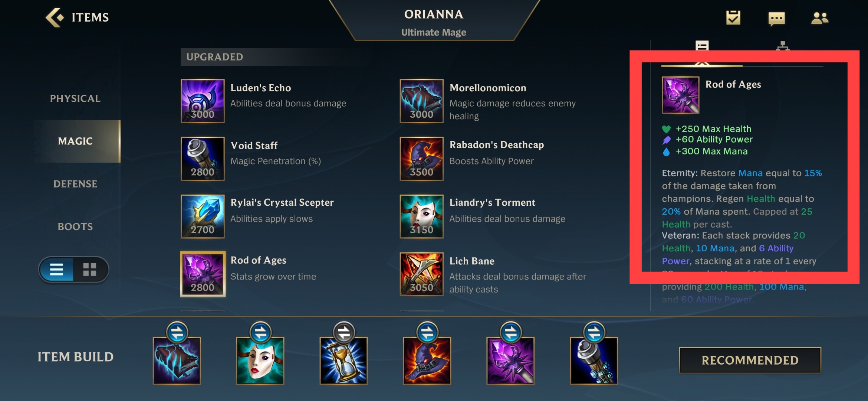
Task: Swap the Void Staff slot in the item build
Action: click(594, 332)
